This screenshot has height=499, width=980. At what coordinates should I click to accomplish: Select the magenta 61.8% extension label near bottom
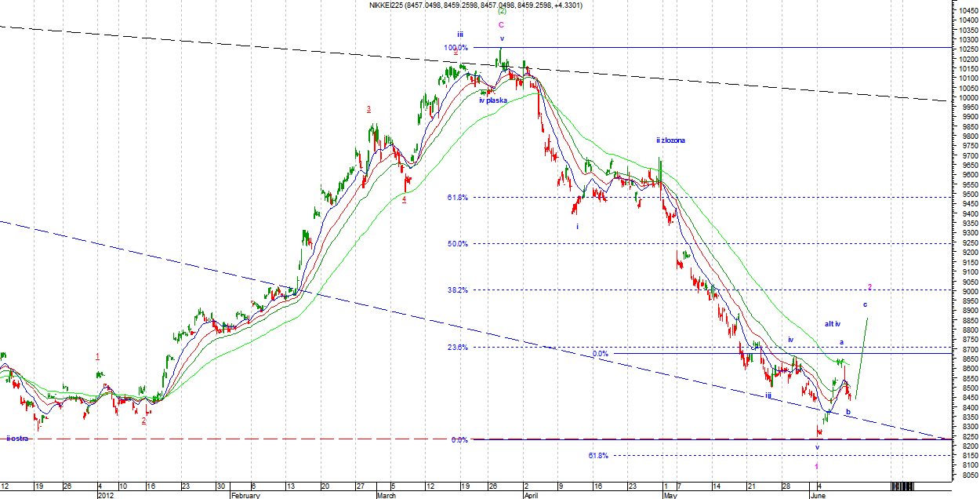599,455
